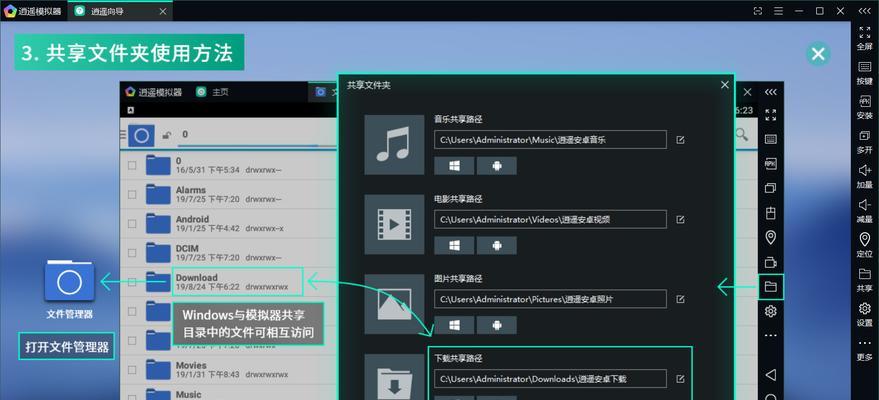The image size is (879, 400).
Task: Click the highlighted shared folder icon in inner sidebar
Action: click(x=771, y=287)
